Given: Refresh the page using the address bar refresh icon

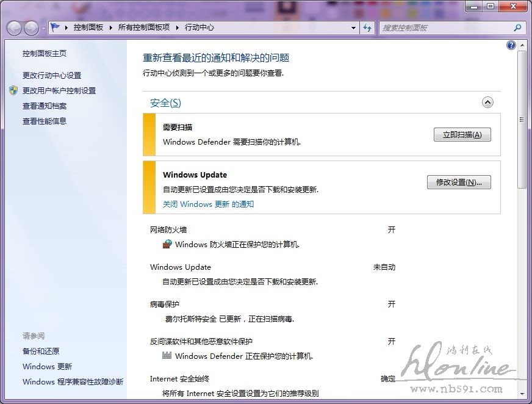Looking at the screenshot, I should pyautogui.click(x=367, y=27).
